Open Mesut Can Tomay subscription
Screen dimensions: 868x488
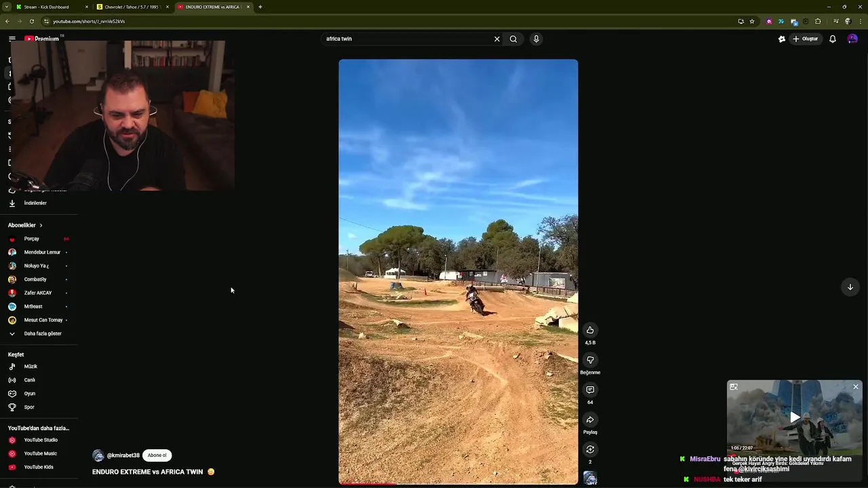(39, 320)
